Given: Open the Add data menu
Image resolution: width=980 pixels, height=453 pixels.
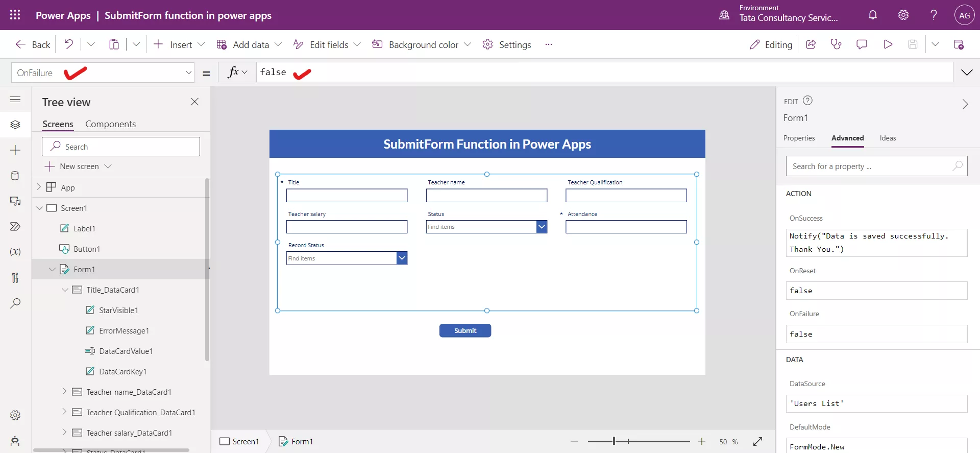Looking at the screenshot, I should tap(249, 44).
